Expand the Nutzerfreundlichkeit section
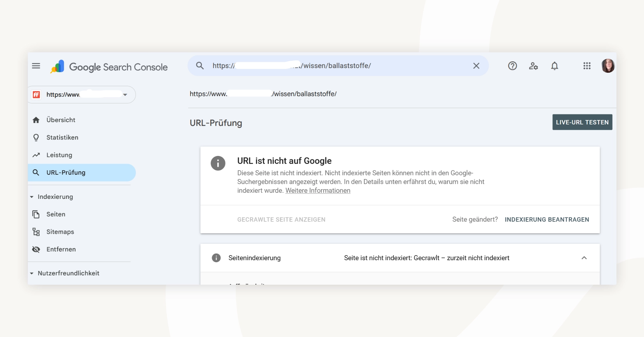The image size is (644, 337). click(32, 273)
